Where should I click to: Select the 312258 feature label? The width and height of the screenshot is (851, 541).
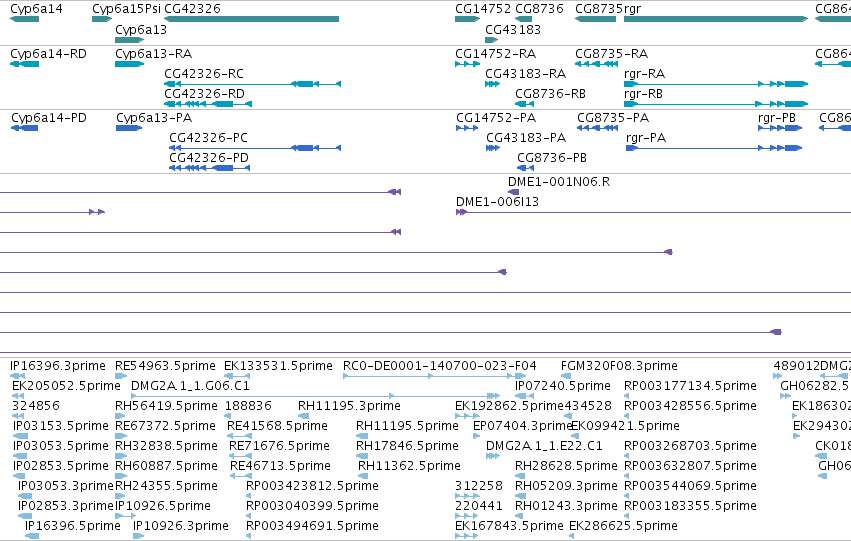479,486
